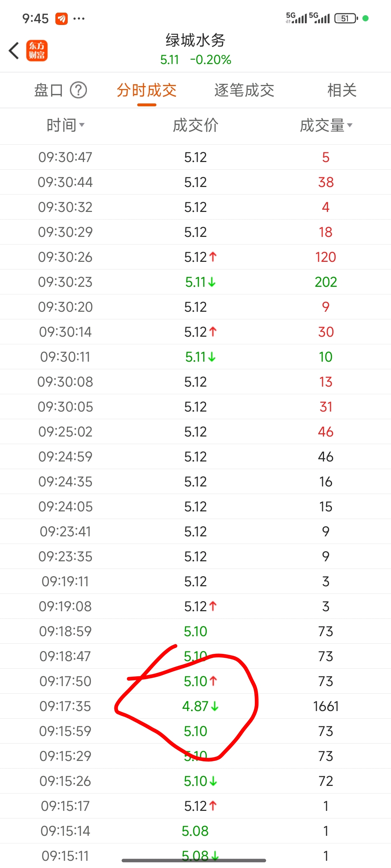Tap the 5.11 -0.20% price label
The width and height of the screenshot is (391, 868).
(x=195, y=60)
